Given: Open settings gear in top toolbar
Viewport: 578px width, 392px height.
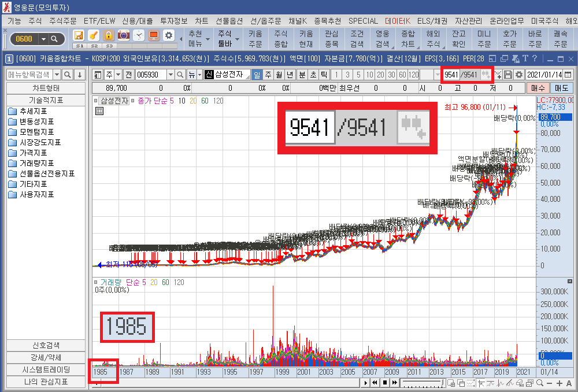Looking at the screenshot, I should pyautogui.click(x=168, y=35).
